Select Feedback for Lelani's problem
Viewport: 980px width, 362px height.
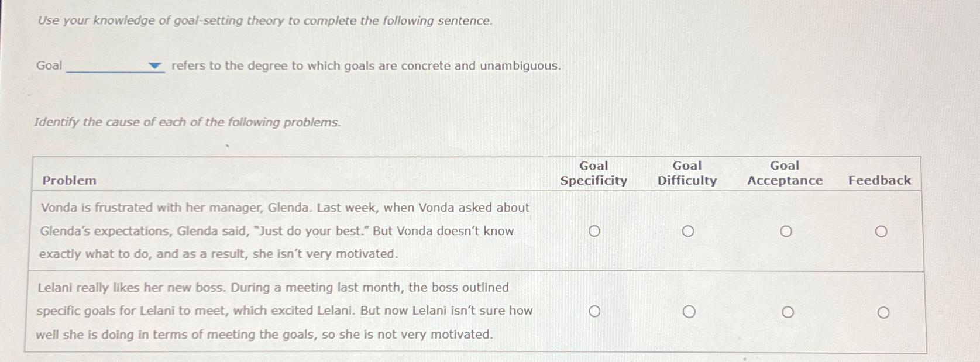tap(883, 313)
